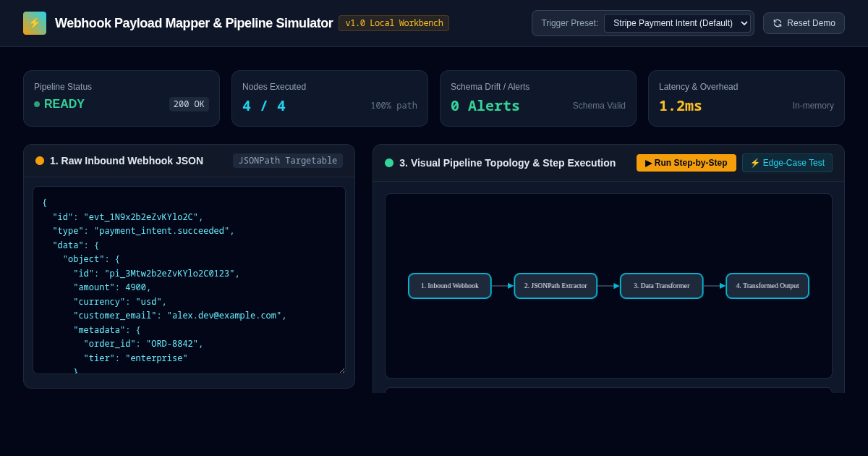
Task: Click the "amount": 4900 JSON line
Action: pyautogui.click(x=112, y=287)
